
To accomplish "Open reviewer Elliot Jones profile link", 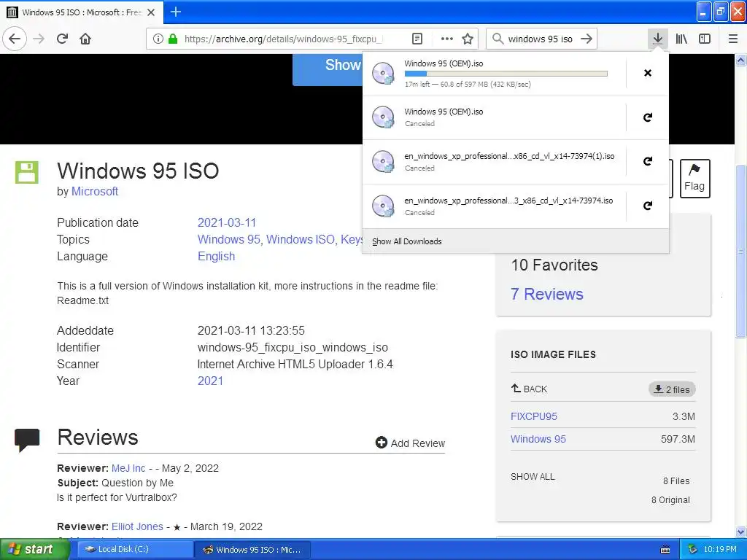I will [137, 526].
